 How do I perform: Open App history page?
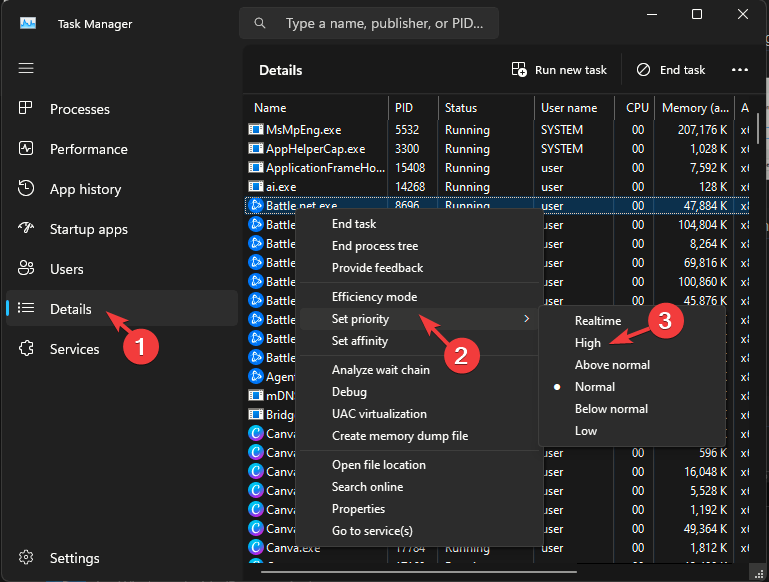tap(122, 189)
